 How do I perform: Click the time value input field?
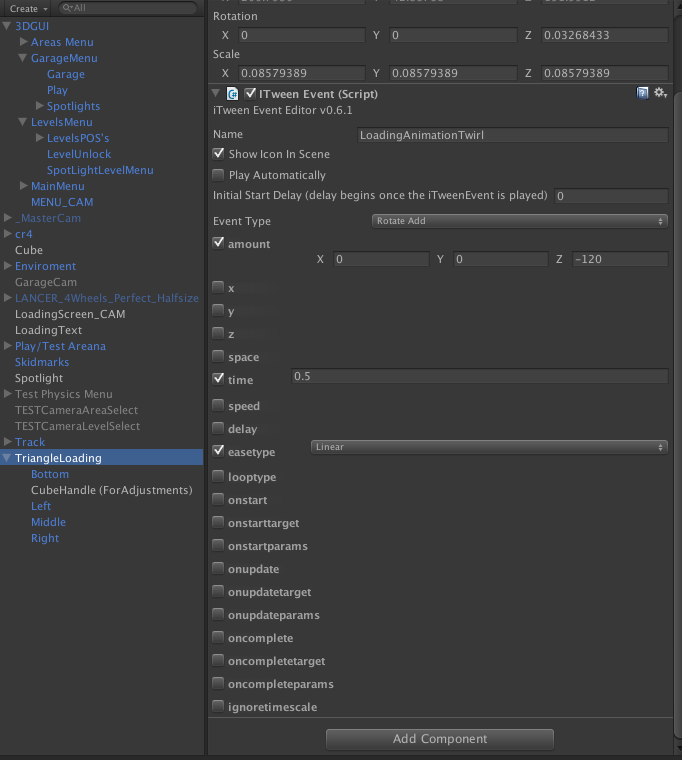pos(478,376)
